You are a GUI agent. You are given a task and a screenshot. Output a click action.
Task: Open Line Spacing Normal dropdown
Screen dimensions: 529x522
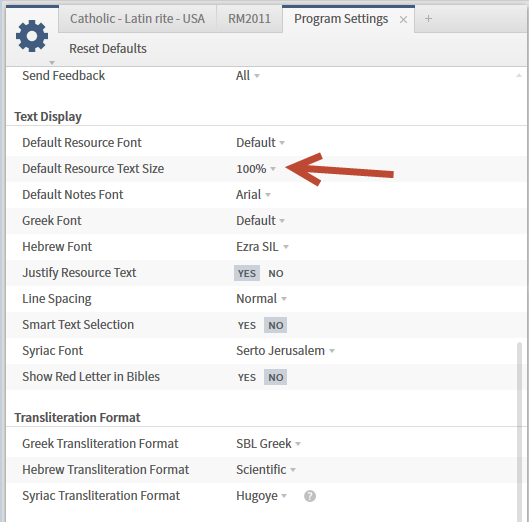[261, 299]
